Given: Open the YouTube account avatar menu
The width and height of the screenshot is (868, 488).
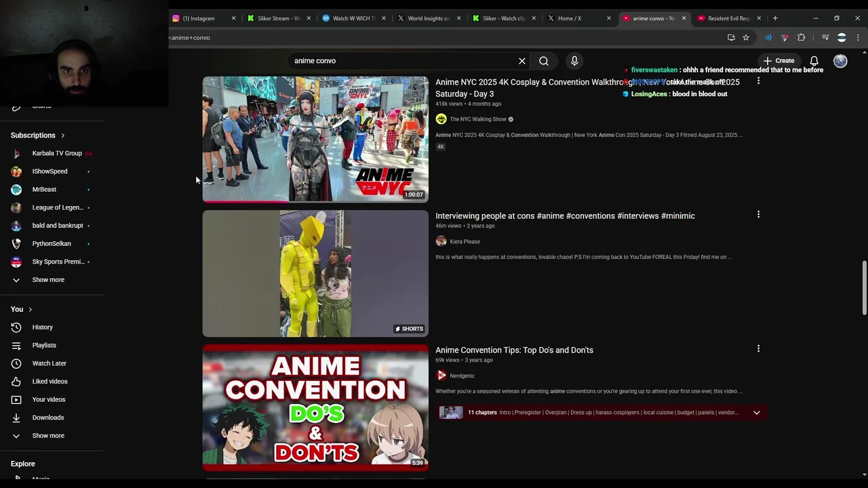Looking at the screenshot, I should (840, 61).
